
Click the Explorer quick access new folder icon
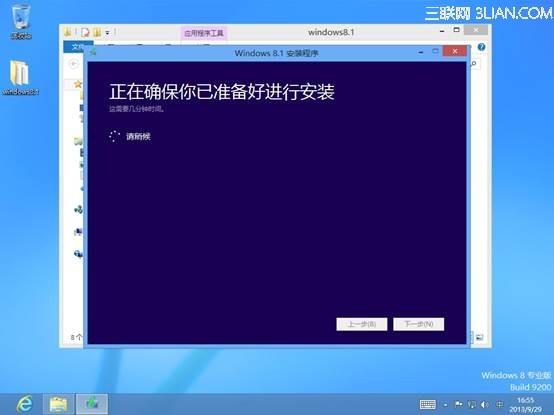(x=97, y=33)
